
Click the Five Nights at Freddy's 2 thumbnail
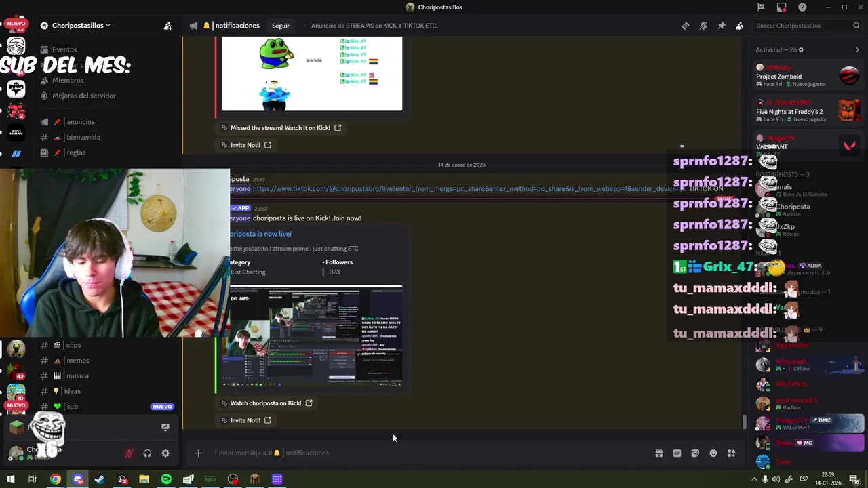[849, 110]
